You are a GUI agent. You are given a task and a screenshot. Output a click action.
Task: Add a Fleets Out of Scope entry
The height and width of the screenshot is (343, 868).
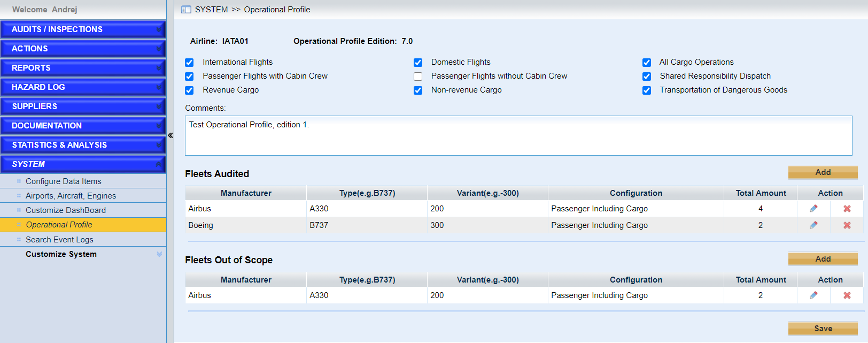pos(823,259)
